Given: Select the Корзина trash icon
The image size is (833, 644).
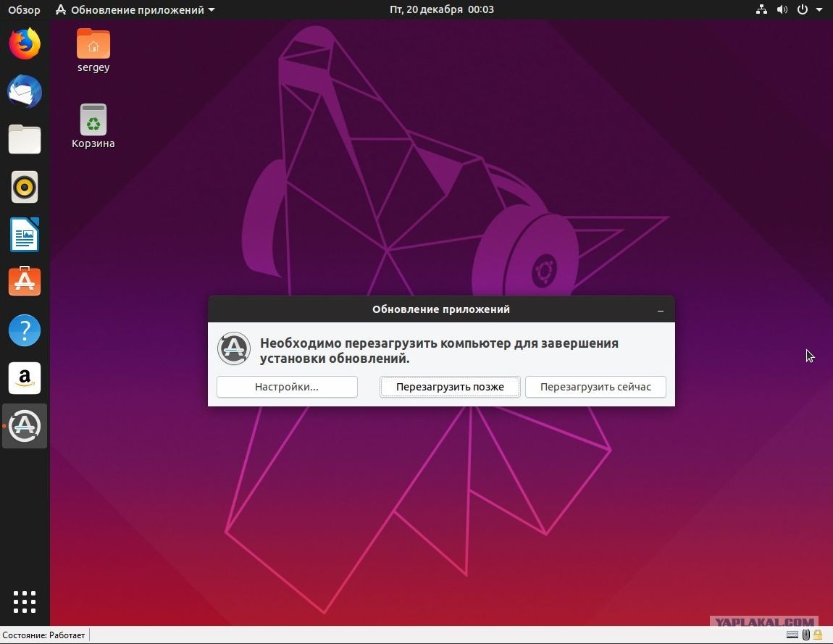Looking at the screenshot, I should click(93, 127).
